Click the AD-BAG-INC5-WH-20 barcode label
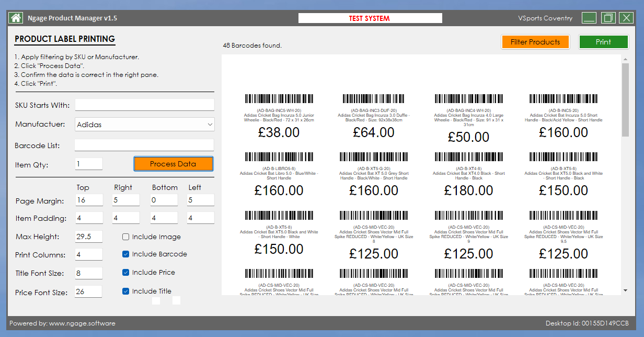This screenshot has width=644, height=337. pos(279,116)
